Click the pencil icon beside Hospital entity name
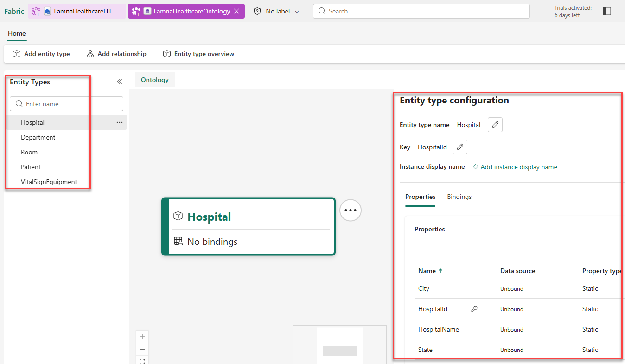The image size is (625, 364). pos(495,124)
